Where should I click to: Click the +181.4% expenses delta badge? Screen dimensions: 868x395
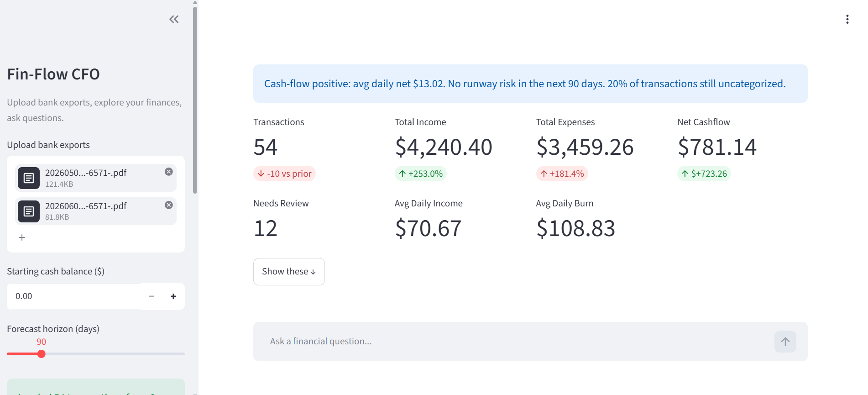[x=562, y=174]
